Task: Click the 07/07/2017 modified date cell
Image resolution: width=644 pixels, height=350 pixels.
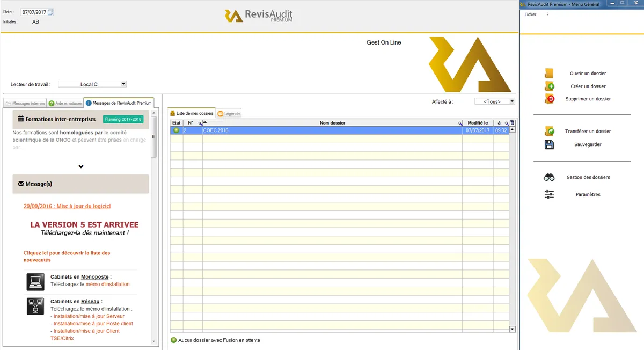Action: 478,130
